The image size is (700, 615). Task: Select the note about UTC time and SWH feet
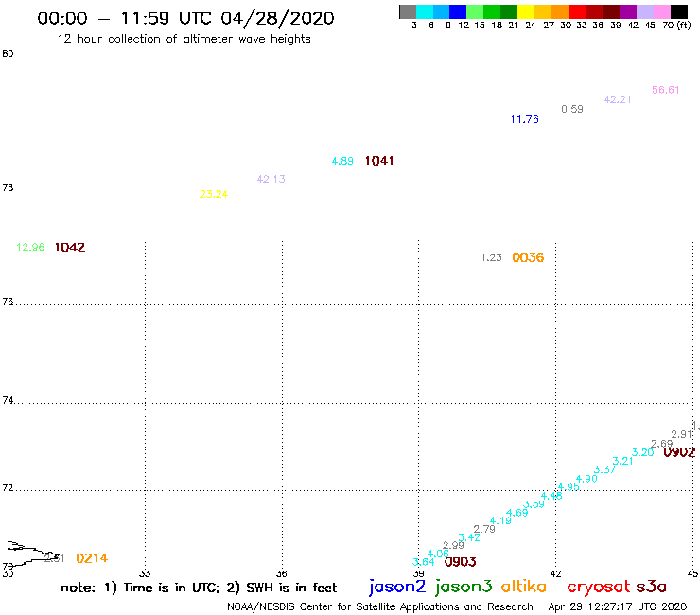click(x=199, y=588)
